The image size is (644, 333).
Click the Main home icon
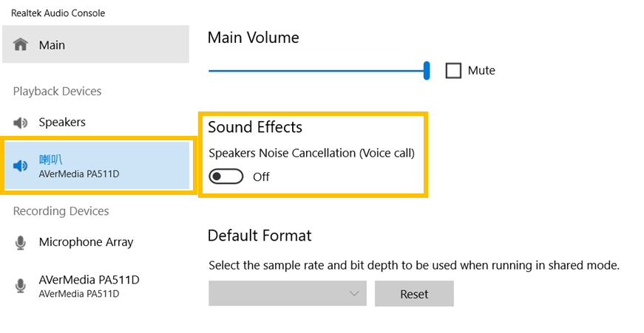tap(21, 45)
